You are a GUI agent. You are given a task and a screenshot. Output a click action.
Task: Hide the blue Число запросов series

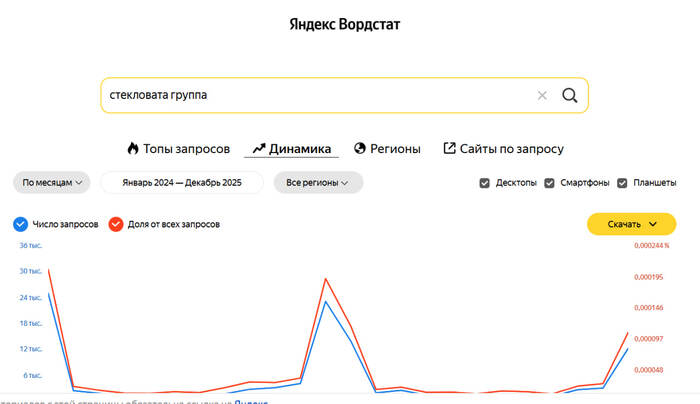[21, 224]
